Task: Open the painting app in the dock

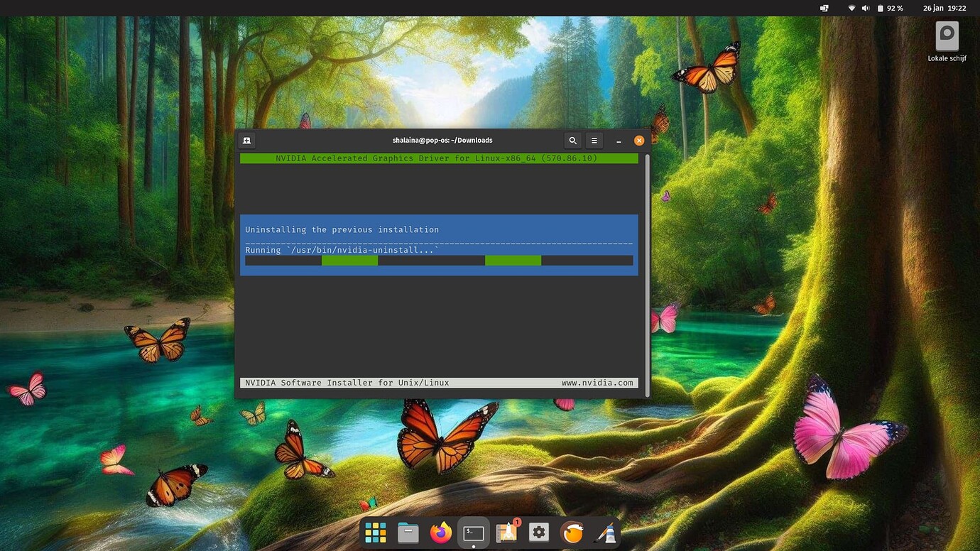Action: (604, 532)
